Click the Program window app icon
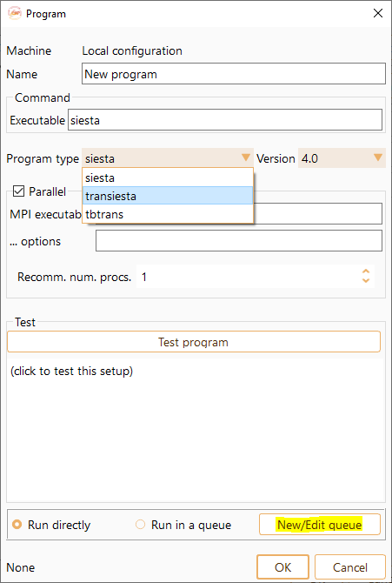The image size is (392, 583). (14, 14)
